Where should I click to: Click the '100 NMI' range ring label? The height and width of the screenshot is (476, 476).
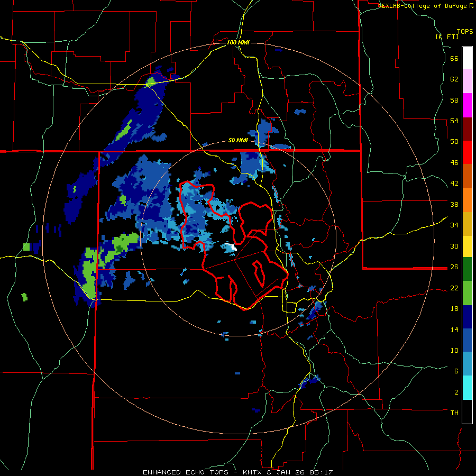(238, 42)
